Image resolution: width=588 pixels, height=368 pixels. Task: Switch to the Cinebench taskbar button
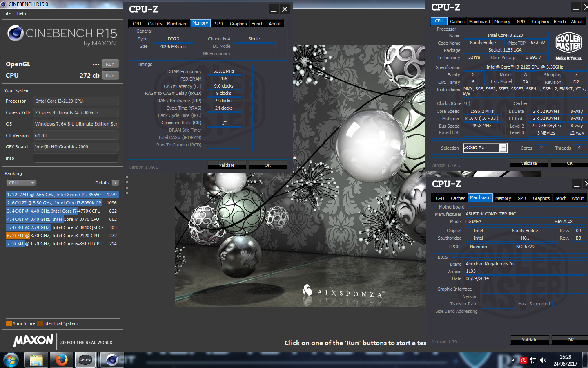(112, 360)
